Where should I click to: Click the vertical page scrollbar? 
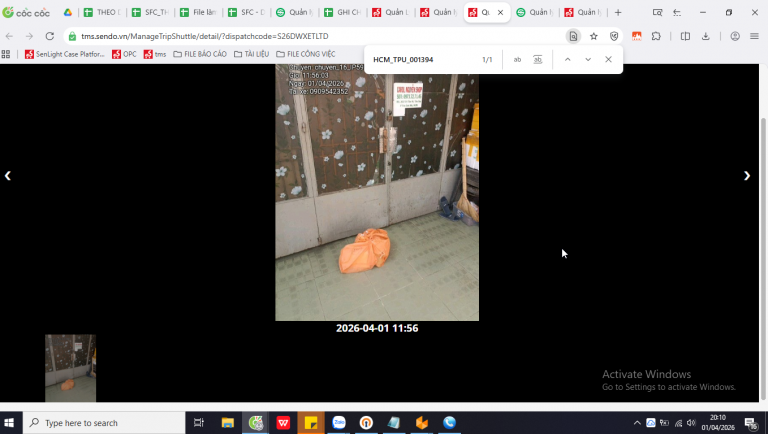coord(763,233)
